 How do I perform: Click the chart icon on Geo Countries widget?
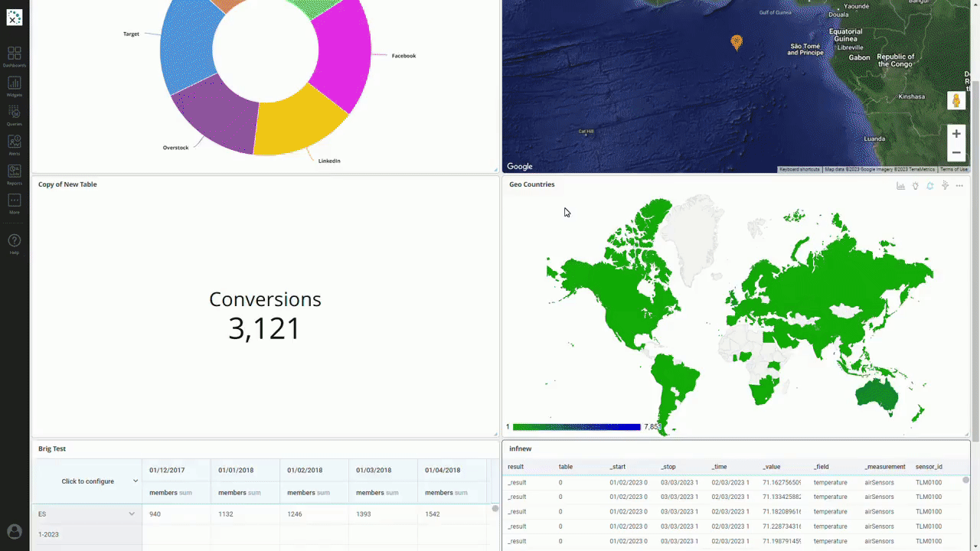point(900,186)
